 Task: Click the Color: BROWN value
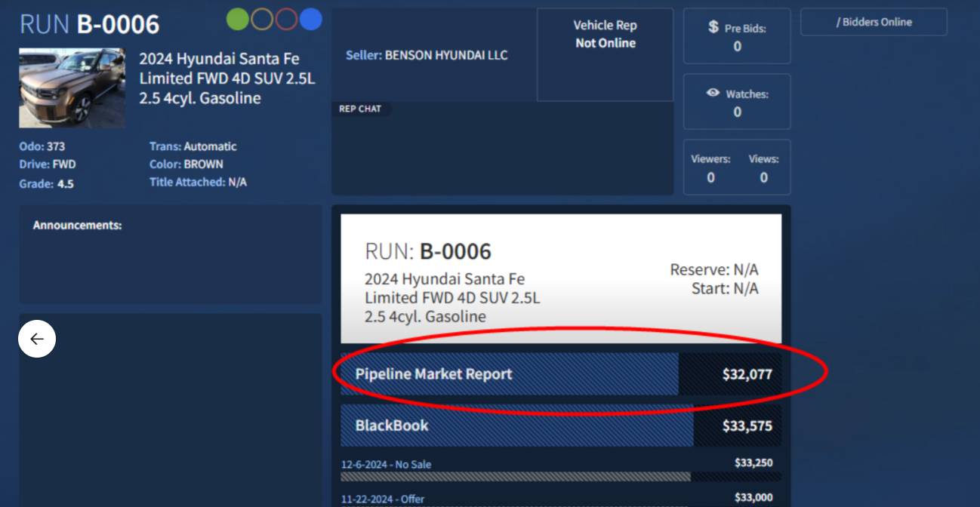coord(186,164)
